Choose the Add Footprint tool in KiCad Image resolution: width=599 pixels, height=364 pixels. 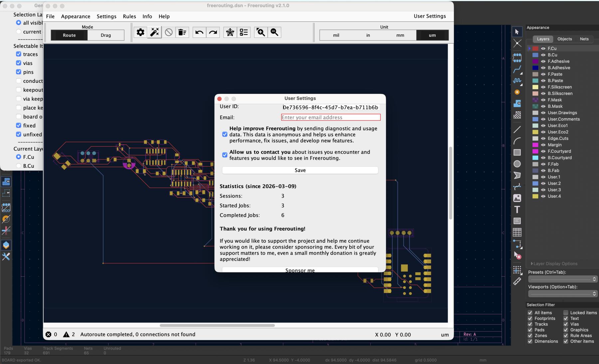(517, 58)
